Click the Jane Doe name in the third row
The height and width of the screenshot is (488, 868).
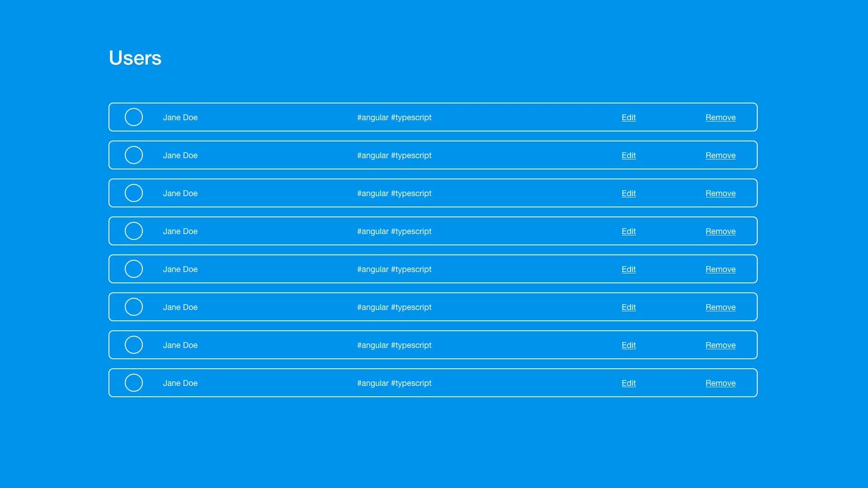(x=180, y=193)
